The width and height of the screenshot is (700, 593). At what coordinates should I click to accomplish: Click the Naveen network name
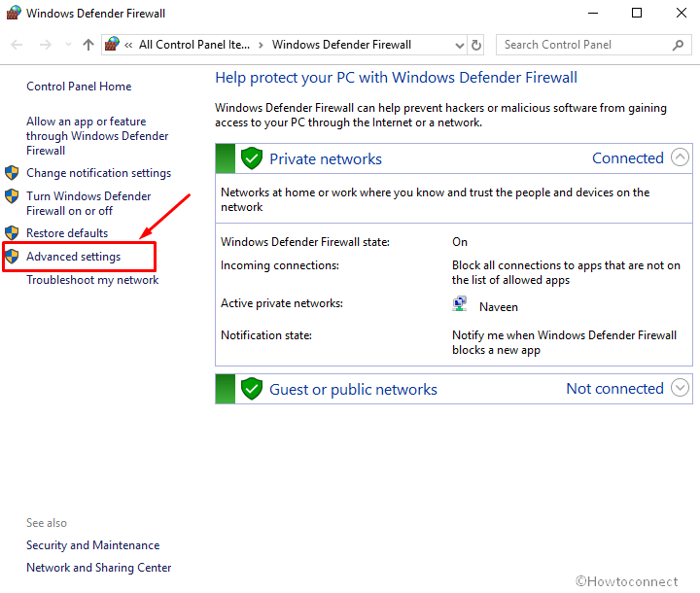499,307
